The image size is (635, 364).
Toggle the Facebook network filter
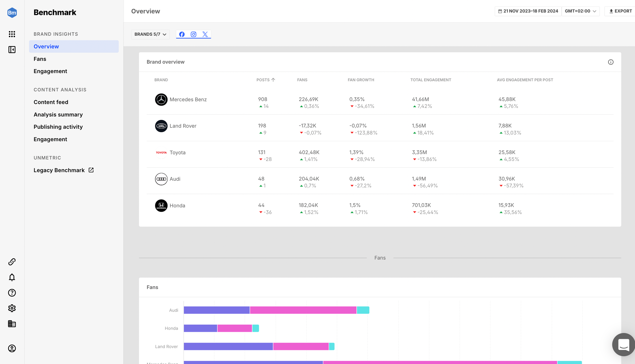pyautogui.click(x=182, y=34)
